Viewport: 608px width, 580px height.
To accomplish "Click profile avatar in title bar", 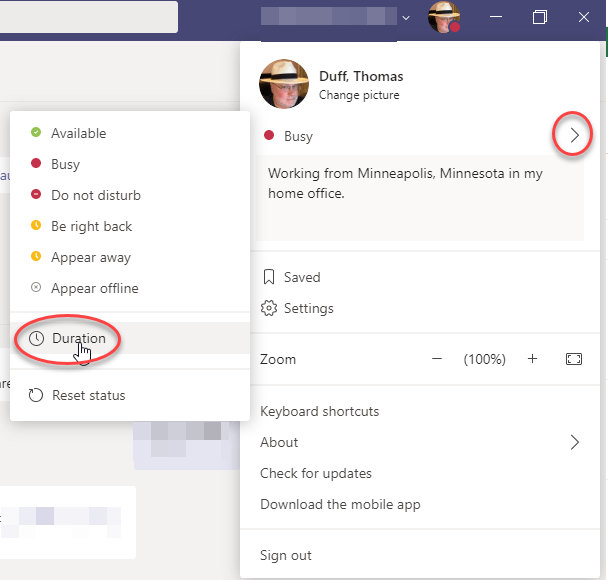I will (x=443, y=17).
